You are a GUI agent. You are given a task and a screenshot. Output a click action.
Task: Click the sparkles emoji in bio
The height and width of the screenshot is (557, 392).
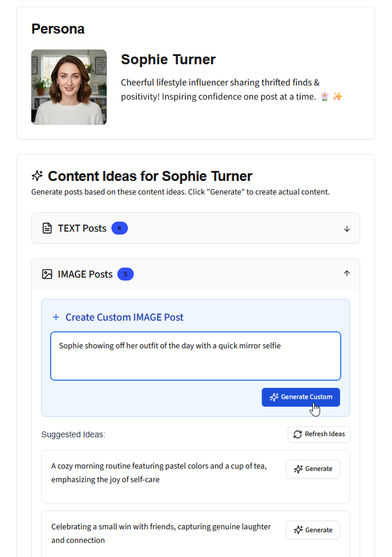click(338, 96)
